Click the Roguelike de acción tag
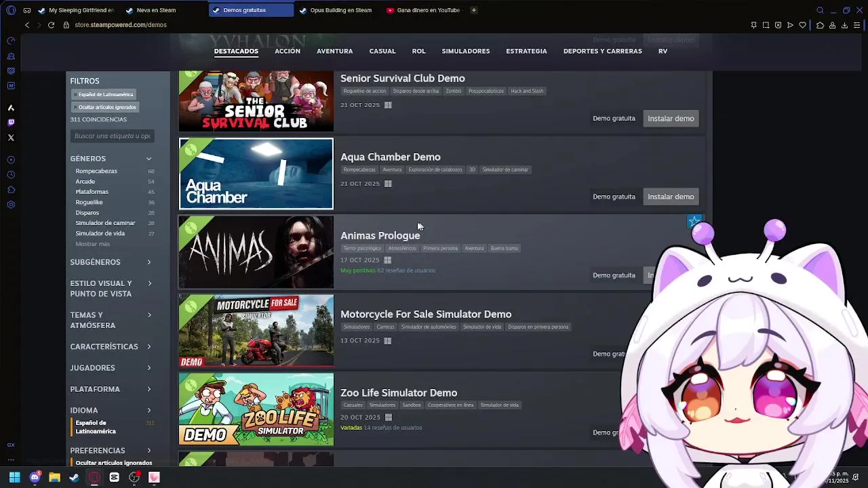This screenshot has height=488, width=868. click(365, 91)
